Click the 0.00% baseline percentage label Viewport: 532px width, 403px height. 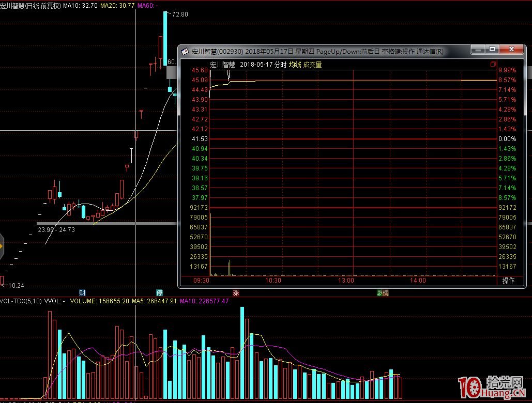click(507, 139)
